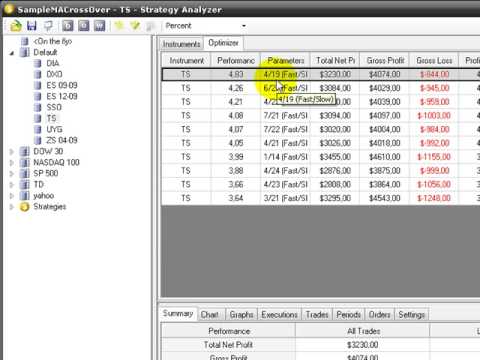The width and height of the screenshot is (480, 360).
Task: Collapse the Default instrument list
Action: tap(12, 53)
